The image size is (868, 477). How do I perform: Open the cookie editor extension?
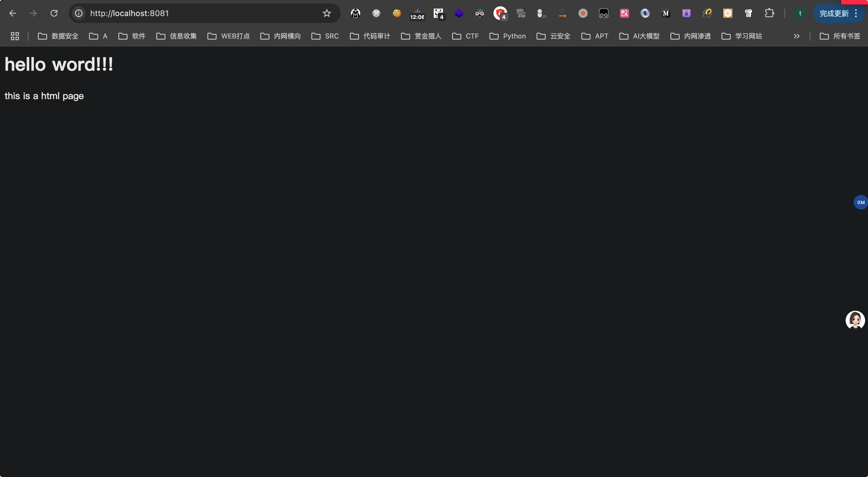397,13
